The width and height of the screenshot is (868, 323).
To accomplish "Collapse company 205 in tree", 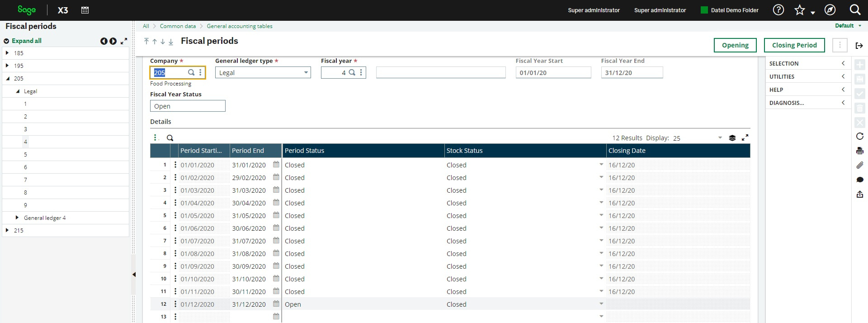I will pos(7,78).
